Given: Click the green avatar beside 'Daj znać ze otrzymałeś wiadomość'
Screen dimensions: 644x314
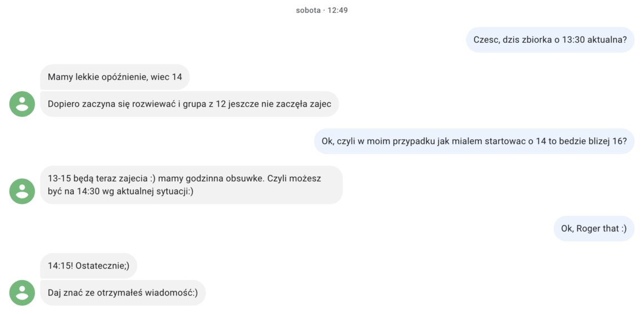Looking at the screenshot, I should pyautogui.click(x=22, y=293).
